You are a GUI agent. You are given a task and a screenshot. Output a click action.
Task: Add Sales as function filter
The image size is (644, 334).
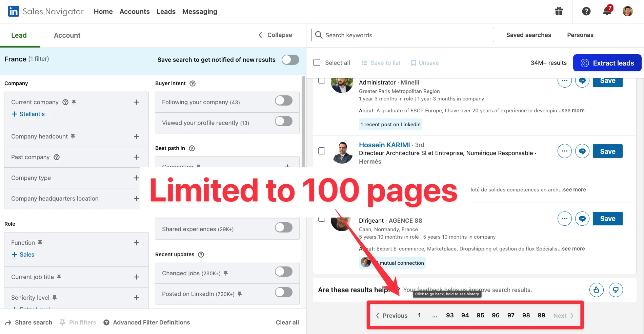pos(23,255)
